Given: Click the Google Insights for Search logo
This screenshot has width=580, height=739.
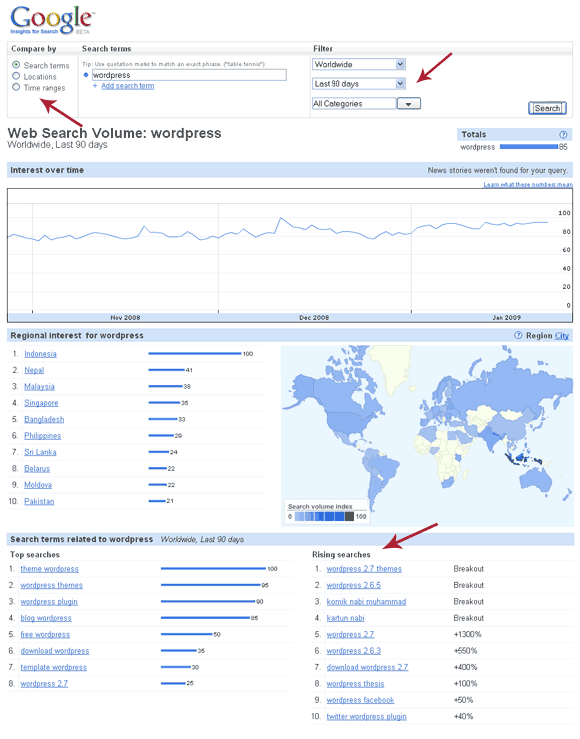Looking at the screenshot, I should click(x=51, y=20).
